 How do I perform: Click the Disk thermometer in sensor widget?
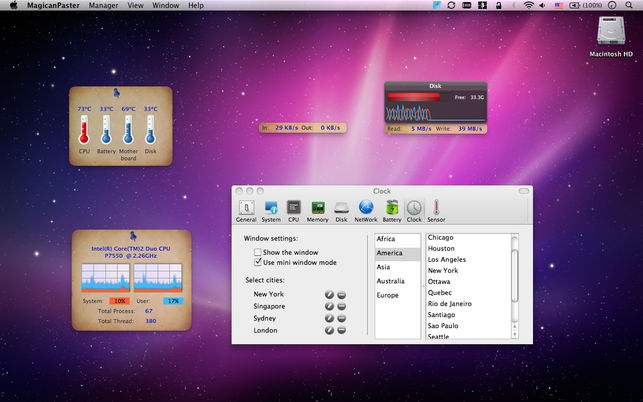[150, 129]
